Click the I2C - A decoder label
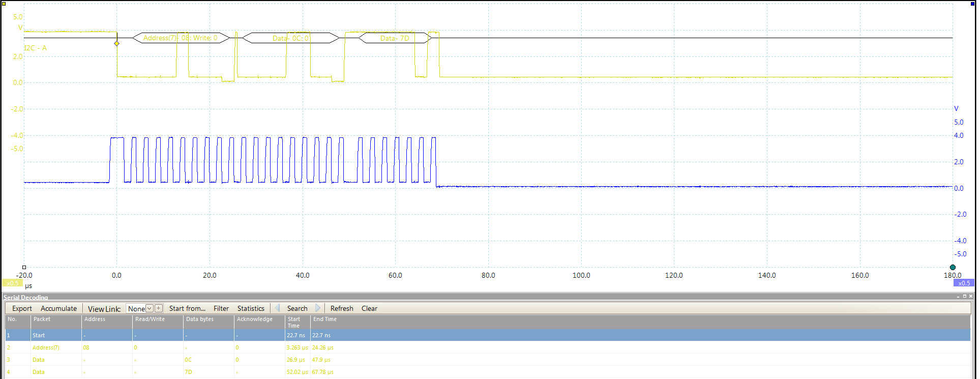Viewport: 980px width, 379px height. (35, 48)
